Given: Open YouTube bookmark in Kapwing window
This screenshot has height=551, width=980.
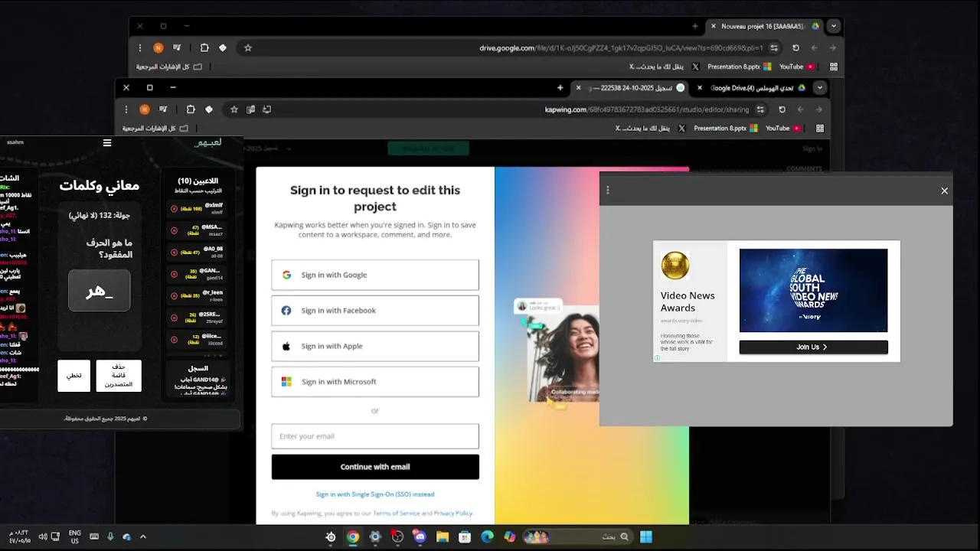Looking at the screenshot, I should tap(782, 129).
